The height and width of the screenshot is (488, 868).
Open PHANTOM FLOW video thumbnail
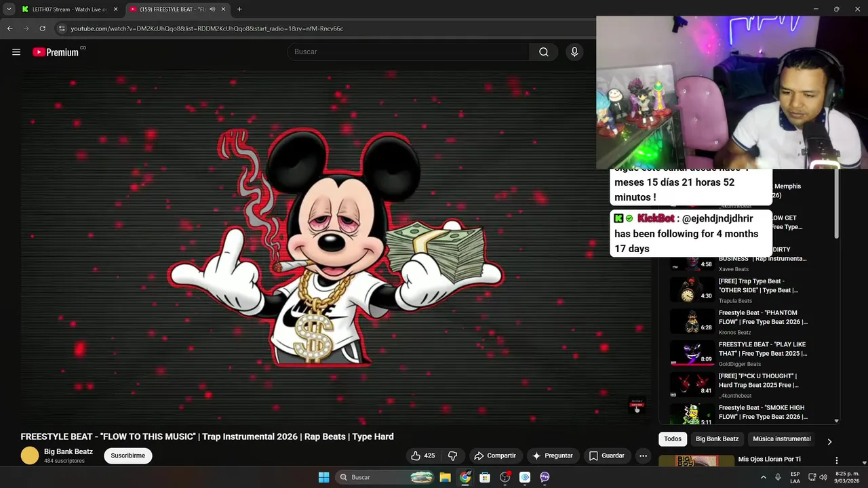click(x=692, y=322)
